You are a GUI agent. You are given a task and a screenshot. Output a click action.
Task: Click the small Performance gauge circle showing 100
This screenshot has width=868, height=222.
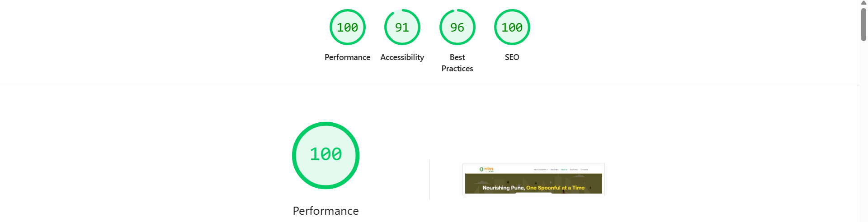click(347, 27)
